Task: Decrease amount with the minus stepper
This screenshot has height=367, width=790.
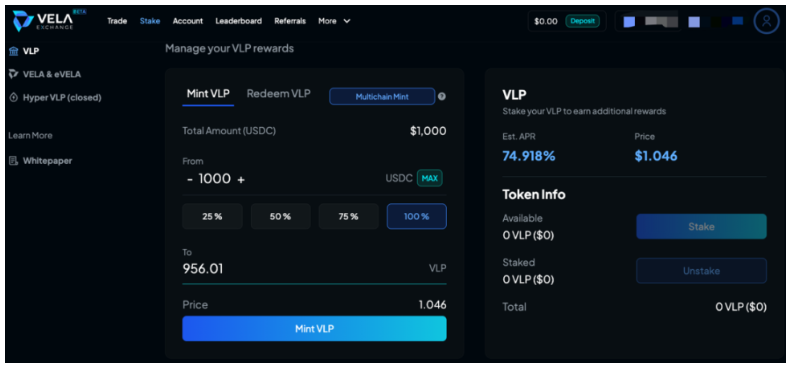Action: [189, 179]
